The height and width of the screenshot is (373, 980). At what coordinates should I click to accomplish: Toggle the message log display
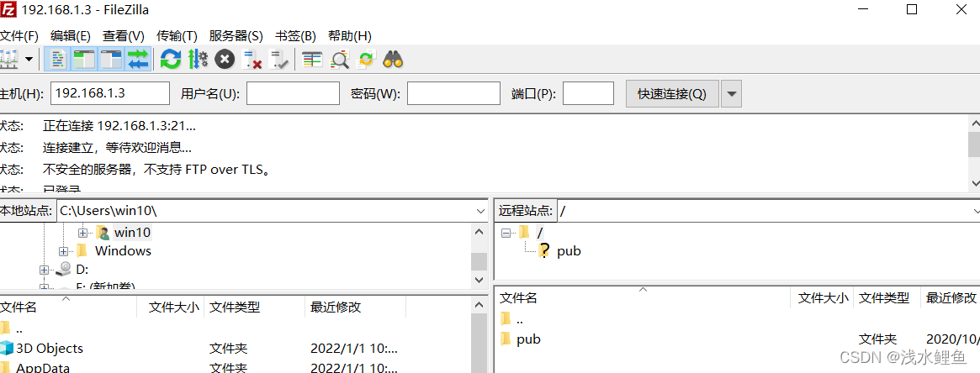[x=57, y=60]
